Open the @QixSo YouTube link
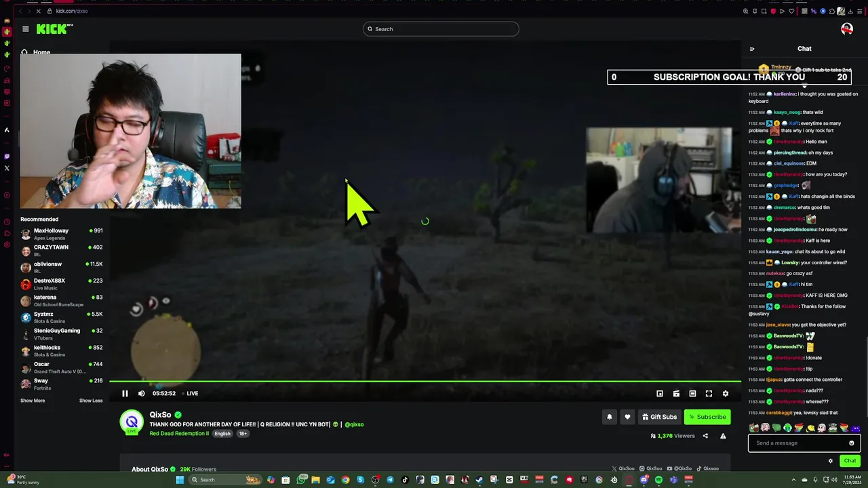The height and width of the screenshot is (488, 868). coord(679,468)
